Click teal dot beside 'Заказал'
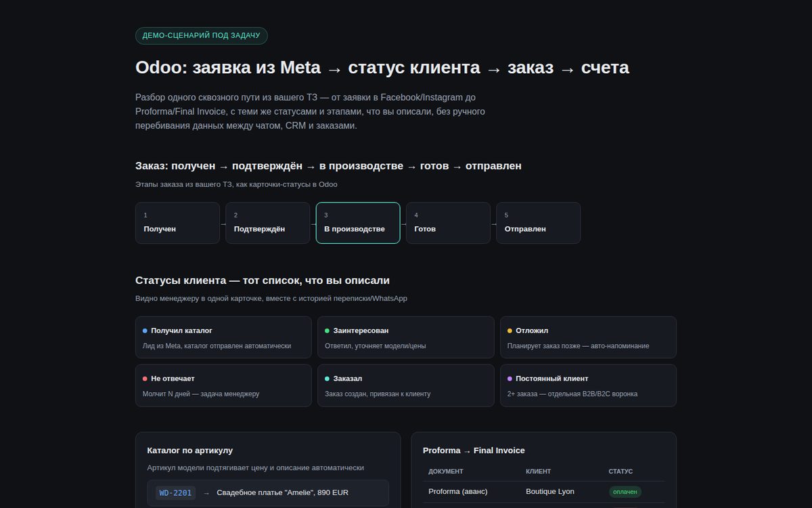 click(328, 379)
